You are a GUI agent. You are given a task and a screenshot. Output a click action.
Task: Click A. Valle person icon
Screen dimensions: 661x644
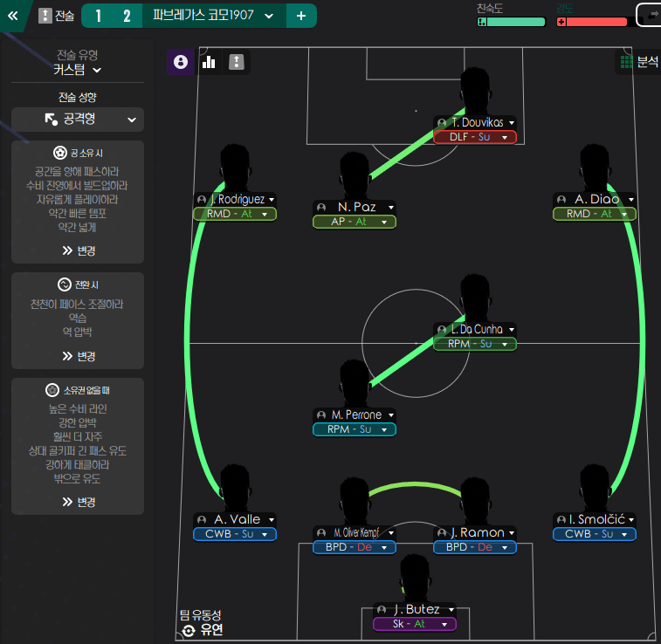202,519
